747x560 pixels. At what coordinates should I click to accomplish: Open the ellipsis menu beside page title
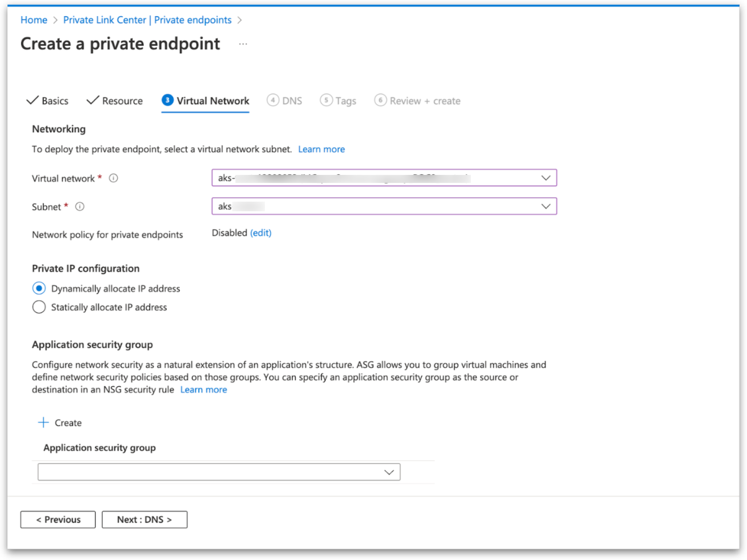point(243,44)
